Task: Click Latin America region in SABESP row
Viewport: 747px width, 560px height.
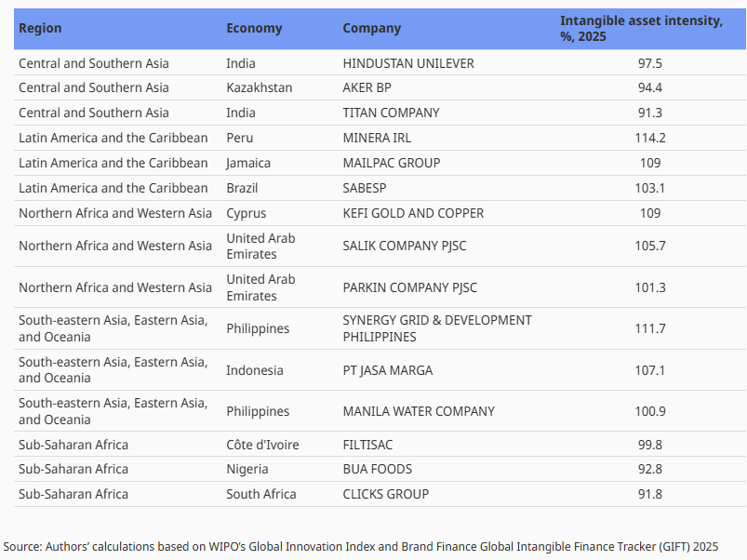Action: 113,188
